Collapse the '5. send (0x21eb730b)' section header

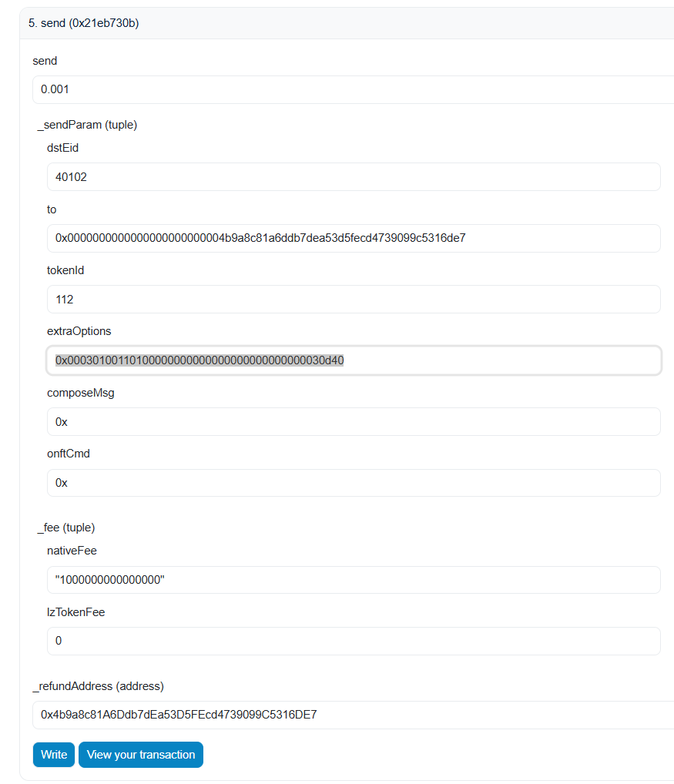click(83, 23)
